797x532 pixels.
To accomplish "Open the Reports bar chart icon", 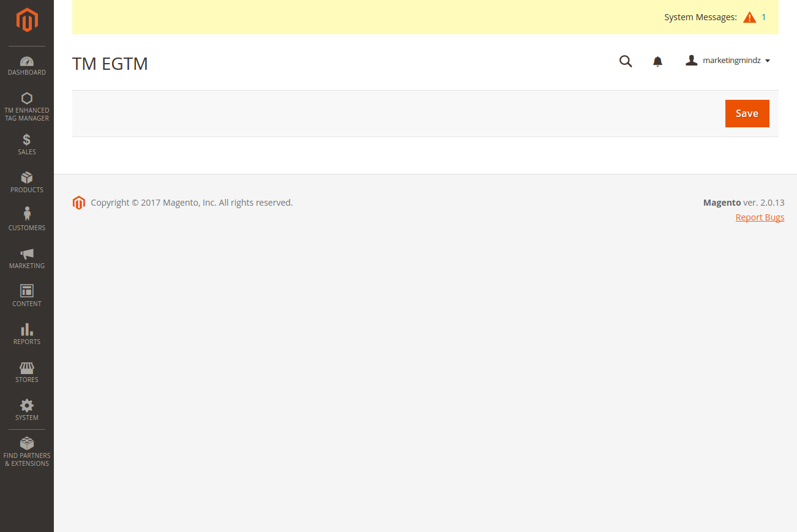I will (x=27, y=329).
